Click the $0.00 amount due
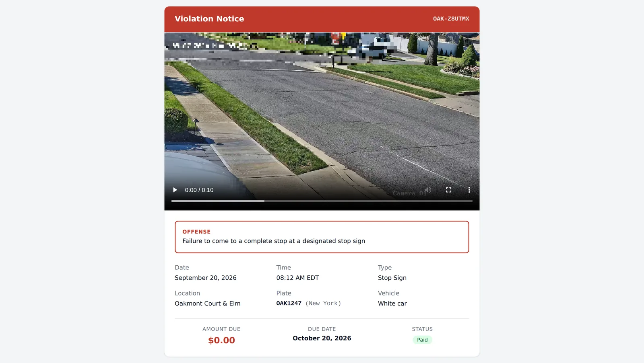 221,340
